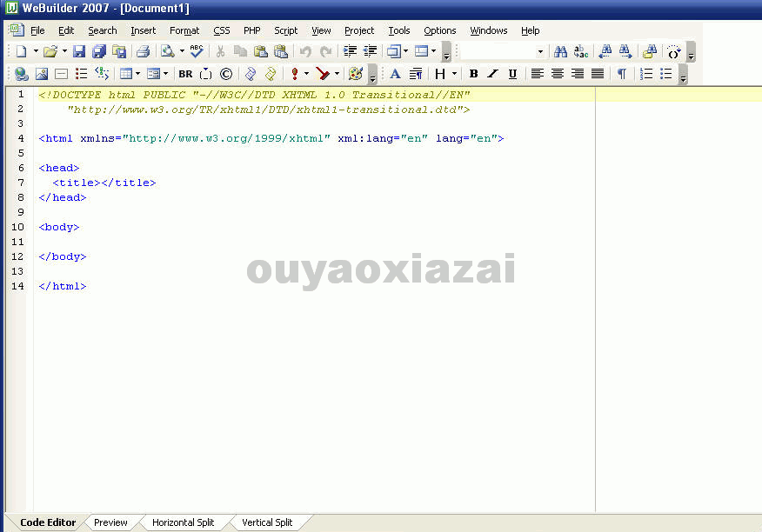Open the Options menu
762x532 pixels.
440,30
